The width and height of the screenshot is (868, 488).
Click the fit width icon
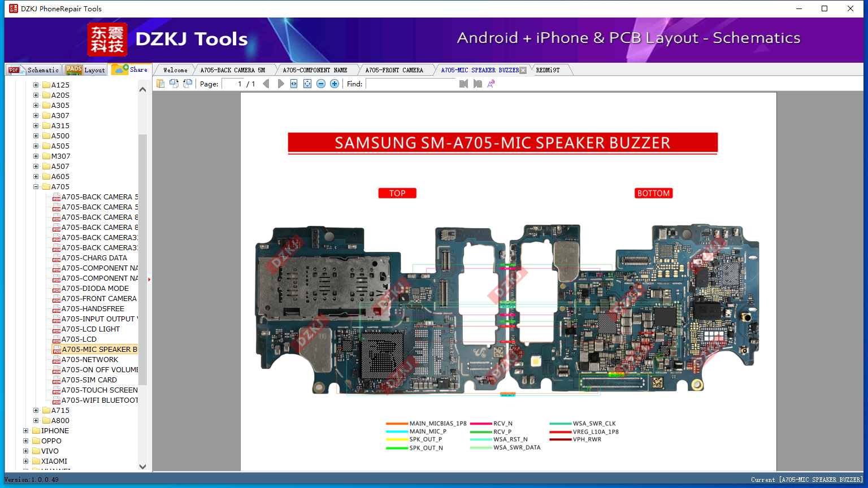(x=294, y=84)
